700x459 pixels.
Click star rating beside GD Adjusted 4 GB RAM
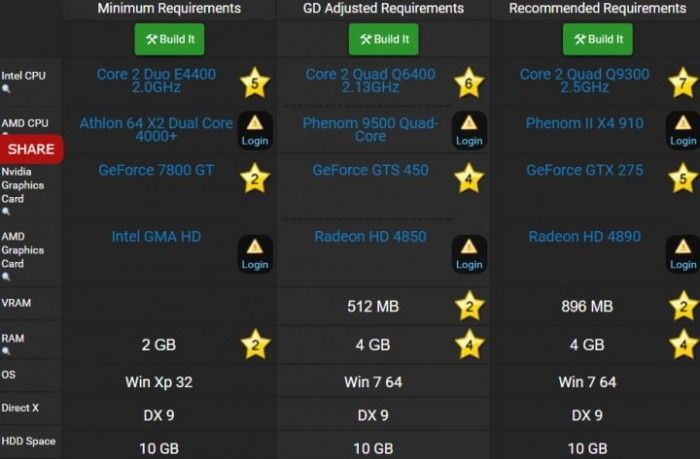pos(470,344)
